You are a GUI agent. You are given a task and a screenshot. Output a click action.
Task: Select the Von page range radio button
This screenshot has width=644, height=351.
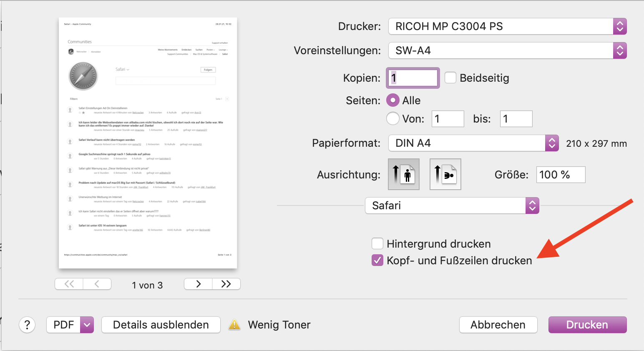click(x=393, y=119)
